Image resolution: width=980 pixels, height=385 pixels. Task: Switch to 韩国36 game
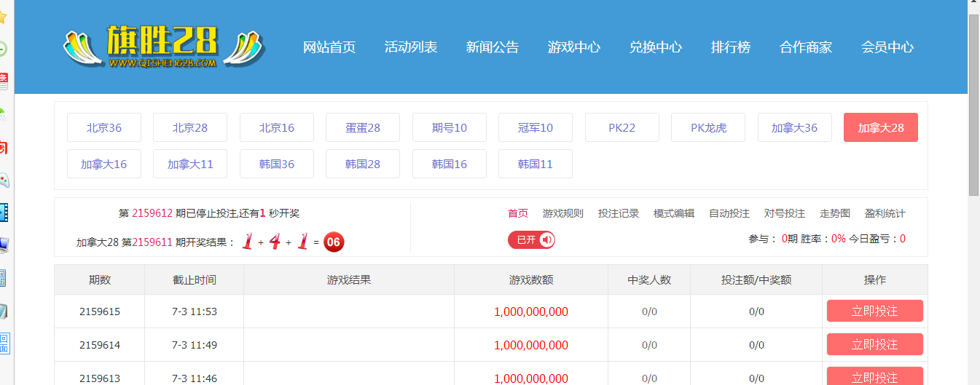click(x=277, y=164)
